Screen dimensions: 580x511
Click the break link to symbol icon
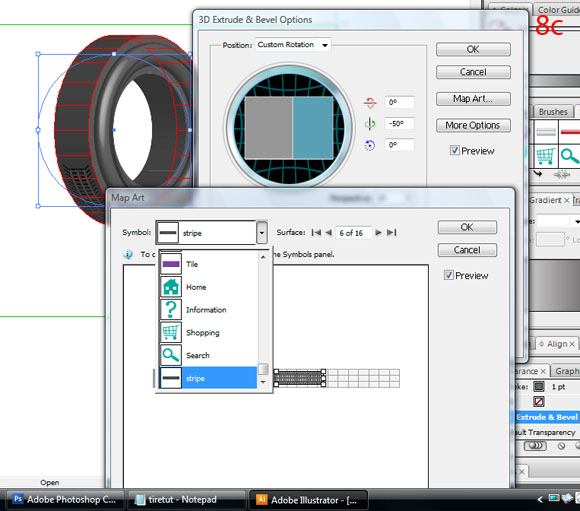(x=562, y=174)
